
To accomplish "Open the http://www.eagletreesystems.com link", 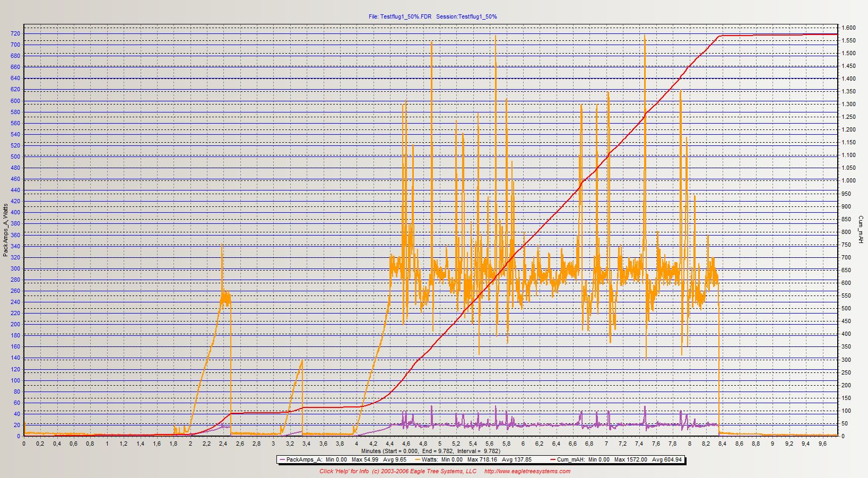I will tap(527, 471).
